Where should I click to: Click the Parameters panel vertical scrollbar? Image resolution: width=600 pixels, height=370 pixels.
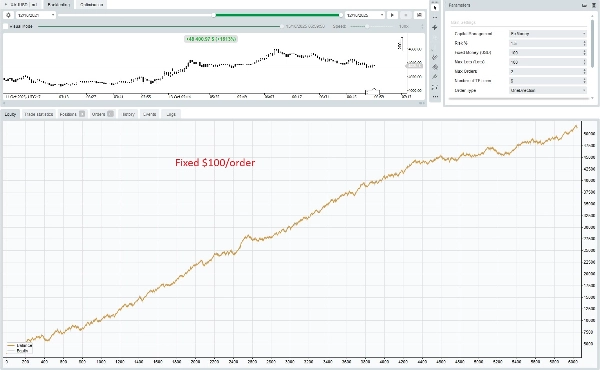point(592,44)
